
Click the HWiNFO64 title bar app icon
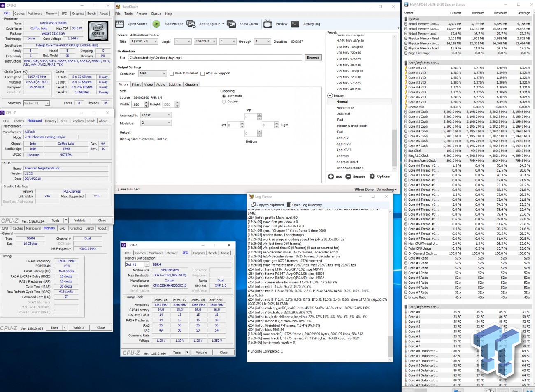(407, 5)
